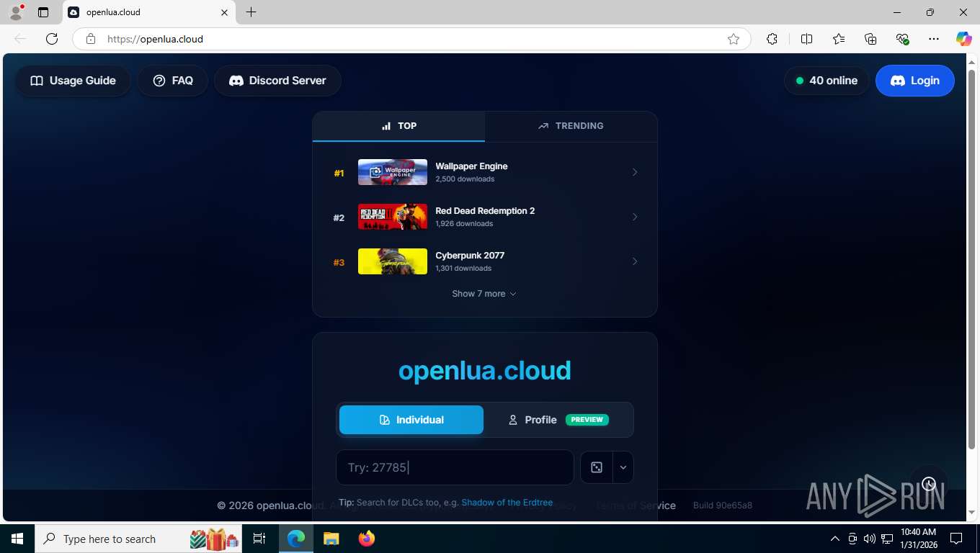Click the chevron arrow on Red Dead Redemption 2 row
Viewport: 980px width, 553px height.
(635, 217)
